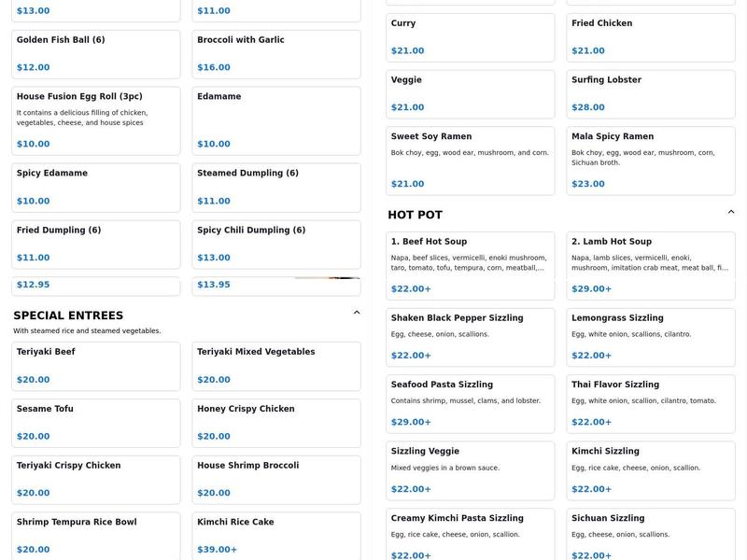Image resolution: width=747 pixels, height=560 pixels.
Task: Click the Fried Dumpling (6) card
Action: (x=93, y=243)
